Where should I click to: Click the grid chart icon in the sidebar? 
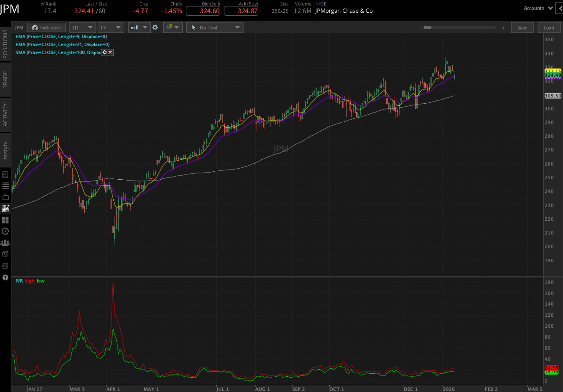tap(5, 219)
